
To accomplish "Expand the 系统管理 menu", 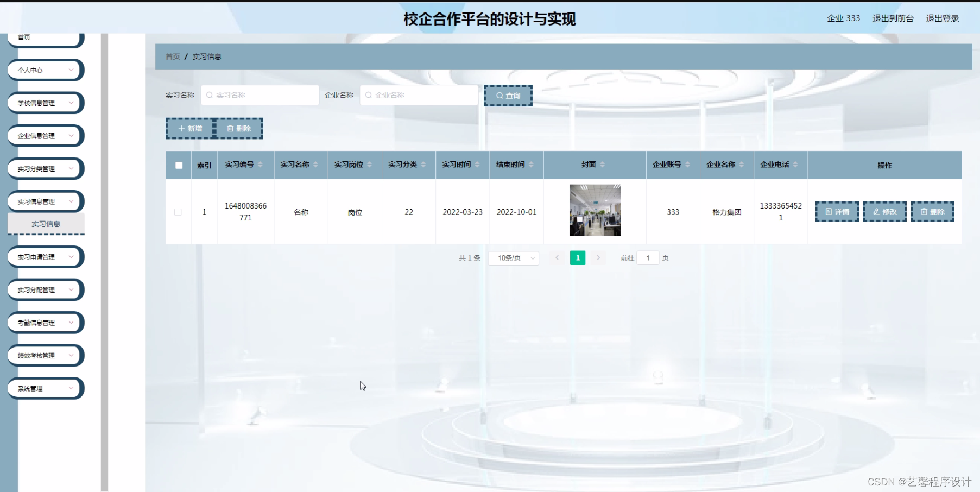I will click(45, 388).
